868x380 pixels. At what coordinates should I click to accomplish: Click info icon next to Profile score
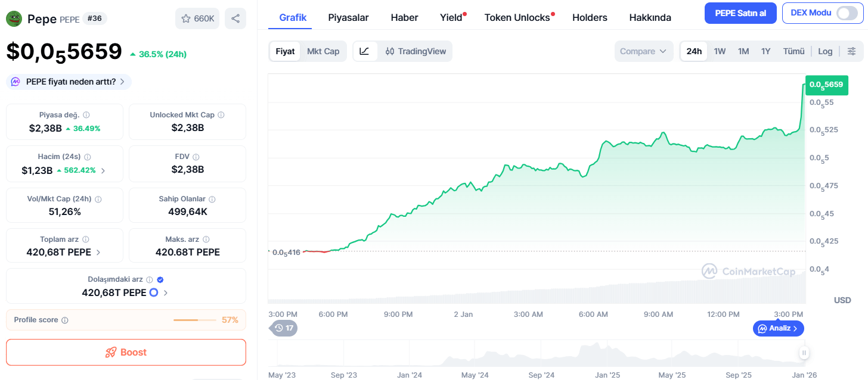65,320
